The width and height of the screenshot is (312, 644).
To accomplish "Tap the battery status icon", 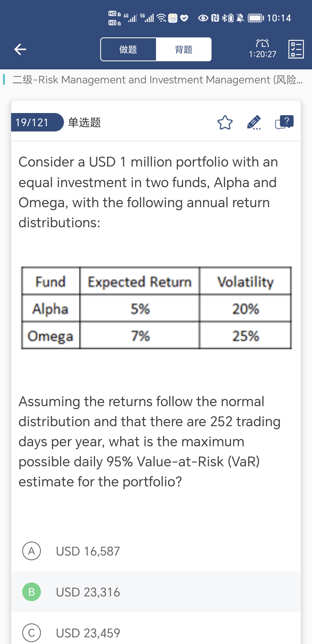I will pos(256,18).
